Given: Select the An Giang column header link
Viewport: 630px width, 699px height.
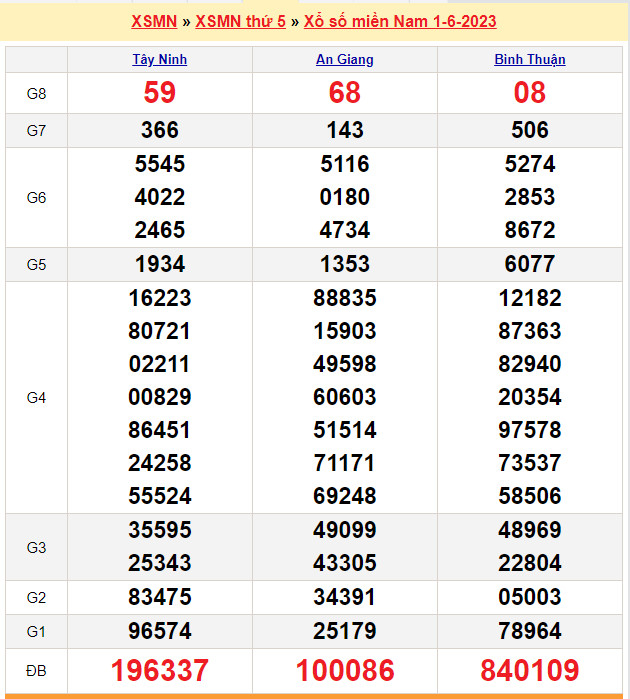Looking at the screenshot, I should point(344,59).
